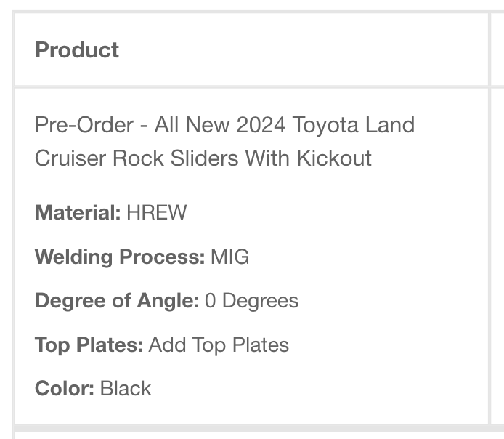This screenshot has height=439, width=504.
Task: Click header cell right of Product column
Action: click(x=497, y=49)
